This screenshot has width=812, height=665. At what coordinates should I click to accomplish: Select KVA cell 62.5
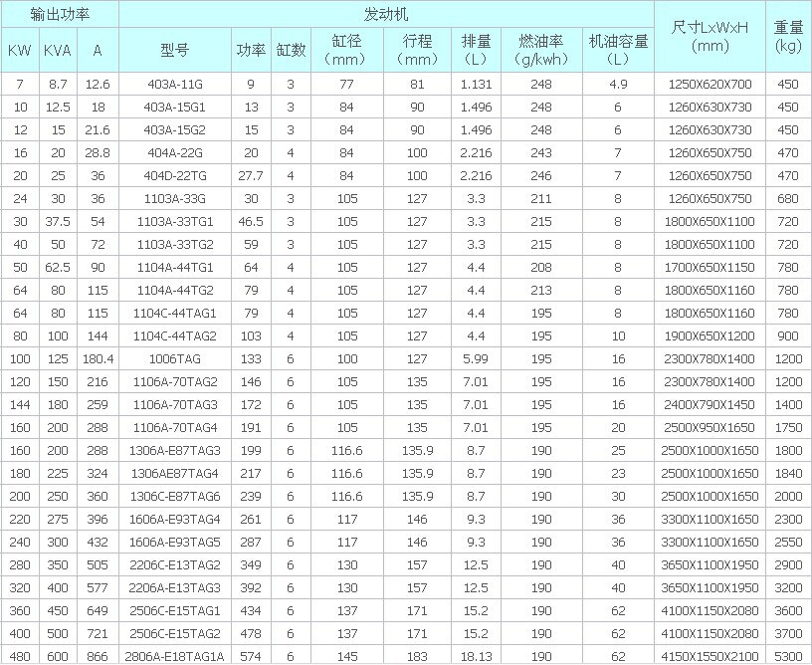point(58,267)
